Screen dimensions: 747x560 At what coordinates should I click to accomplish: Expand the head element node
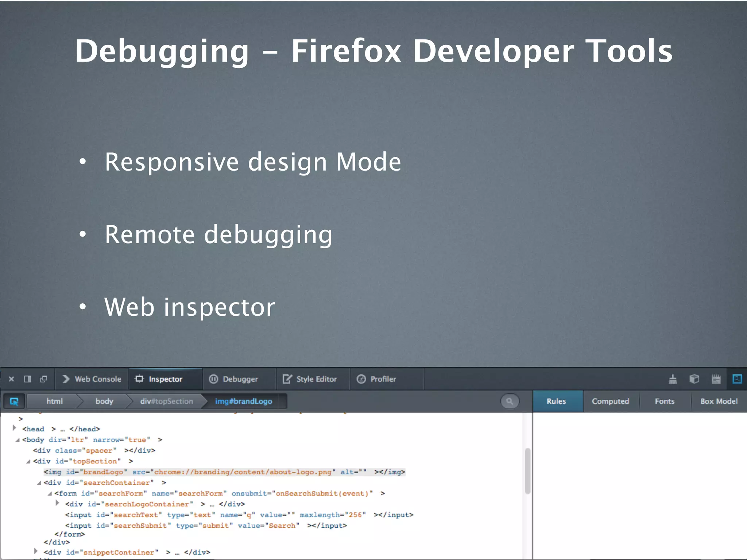tap(14, 428)
